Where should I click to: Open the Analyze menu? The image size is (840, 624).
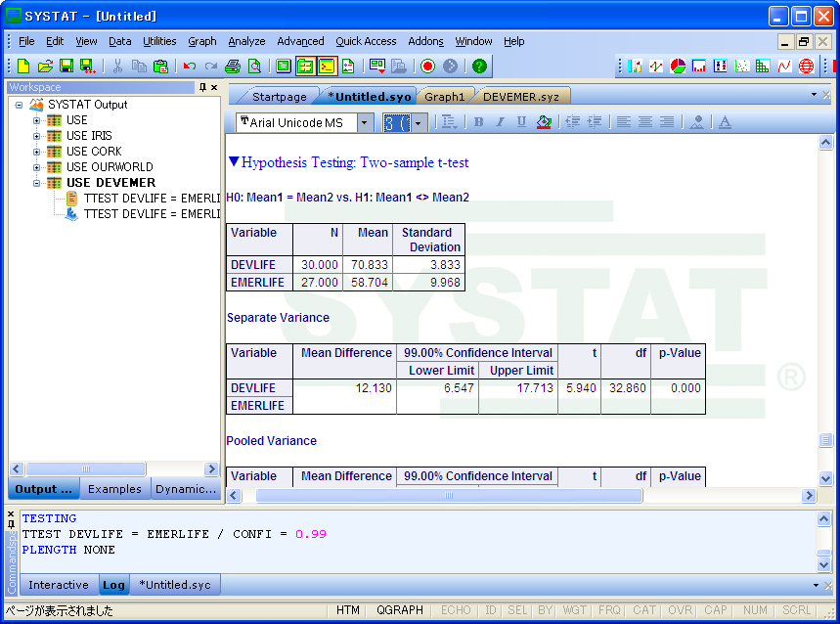[246, 41]
